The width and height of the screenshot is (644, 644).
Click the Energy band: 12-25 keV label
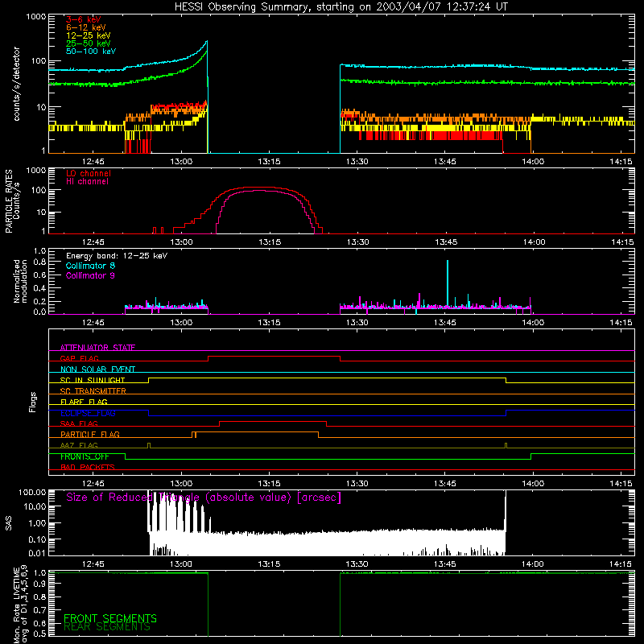point(117,256)
